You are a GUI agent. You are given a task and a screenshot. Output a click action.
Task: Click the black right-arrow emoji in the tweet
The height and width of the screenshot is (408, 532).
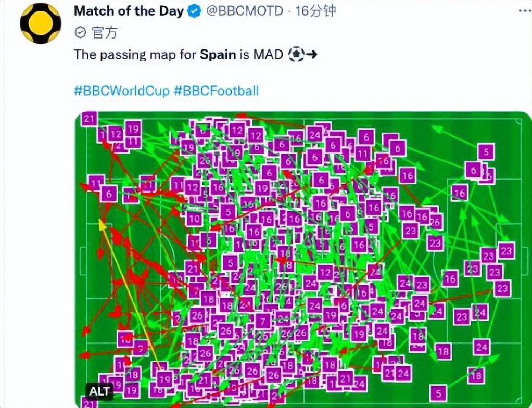311,55
